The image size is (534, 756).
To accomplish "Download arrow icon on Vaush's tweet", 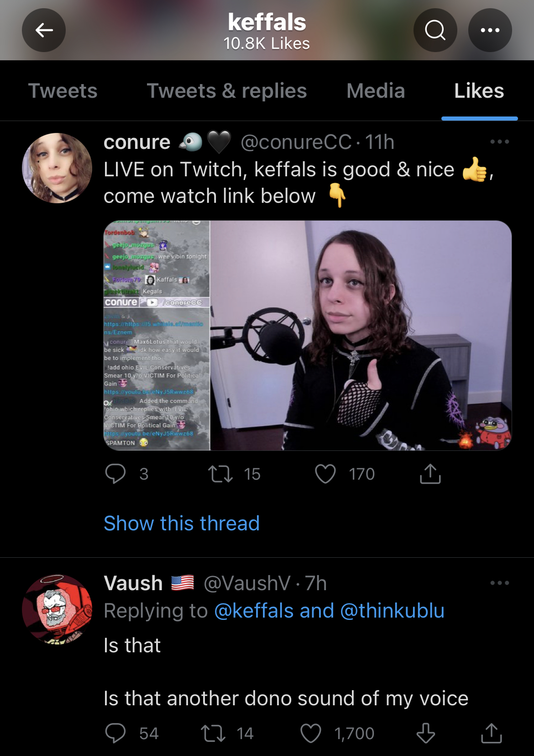I will (x=426, y=733).
